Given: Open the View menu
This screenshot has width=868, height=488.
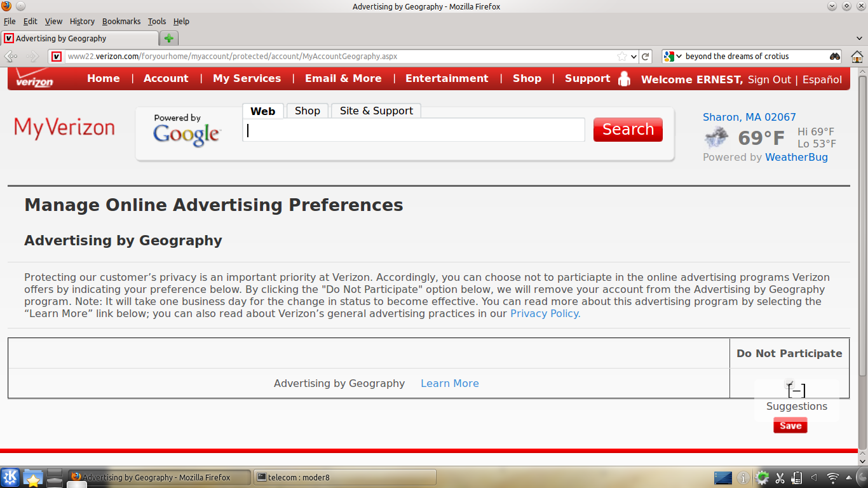Looking at the screenshot, I should click(x=54, y=21).
